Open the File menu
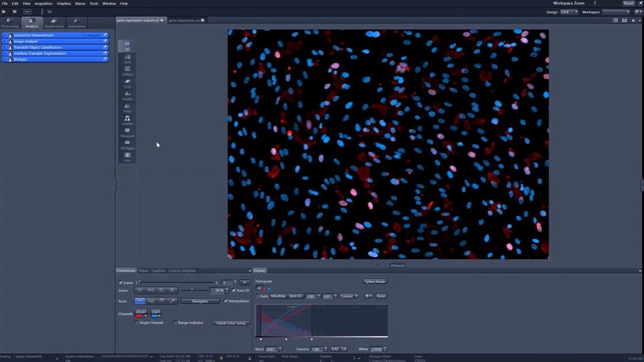The width and height of the screenshot is (644, 362). [x=5, y=3]
